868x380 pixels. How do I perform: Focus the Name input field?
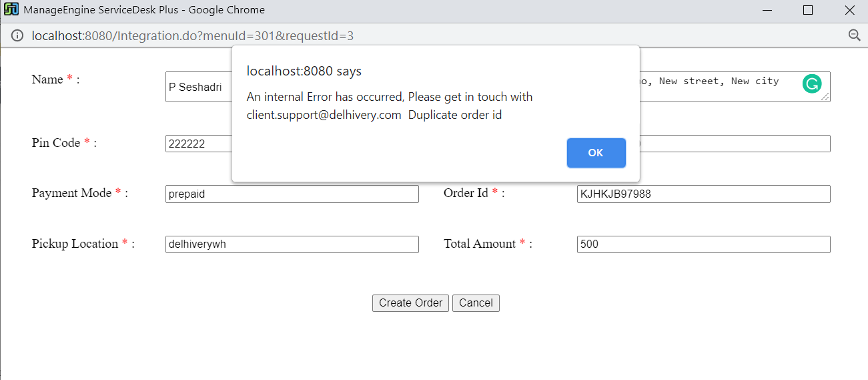point(197,87)
